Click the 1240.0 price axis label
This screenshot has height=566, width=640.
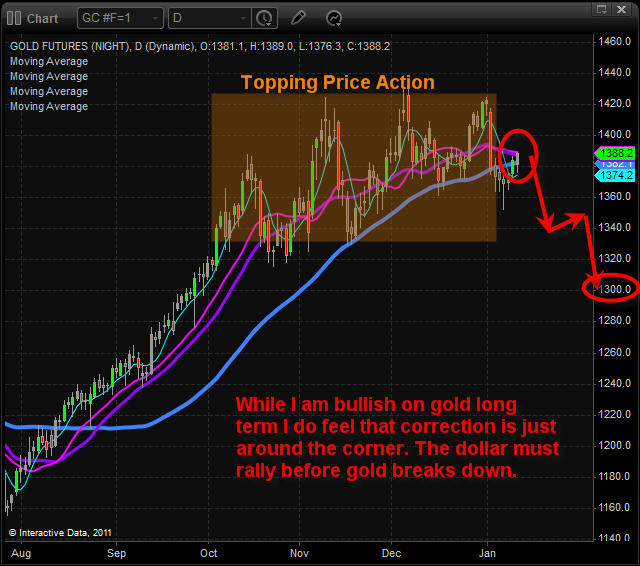[615, 383]
